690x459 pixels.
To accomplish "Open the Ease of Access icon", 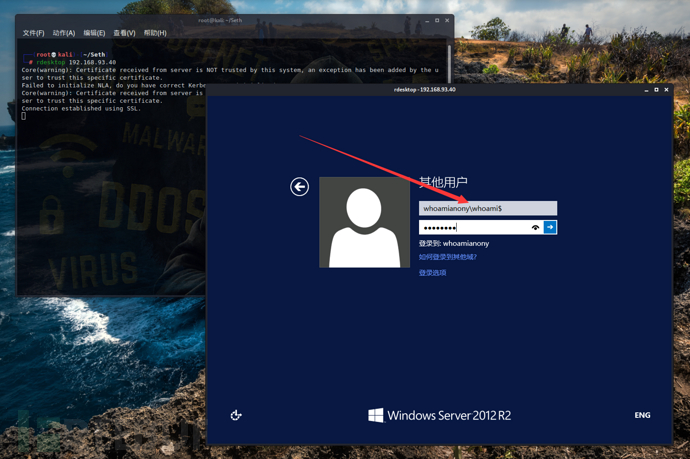I will pyautogui.click(x=236, y=415).
